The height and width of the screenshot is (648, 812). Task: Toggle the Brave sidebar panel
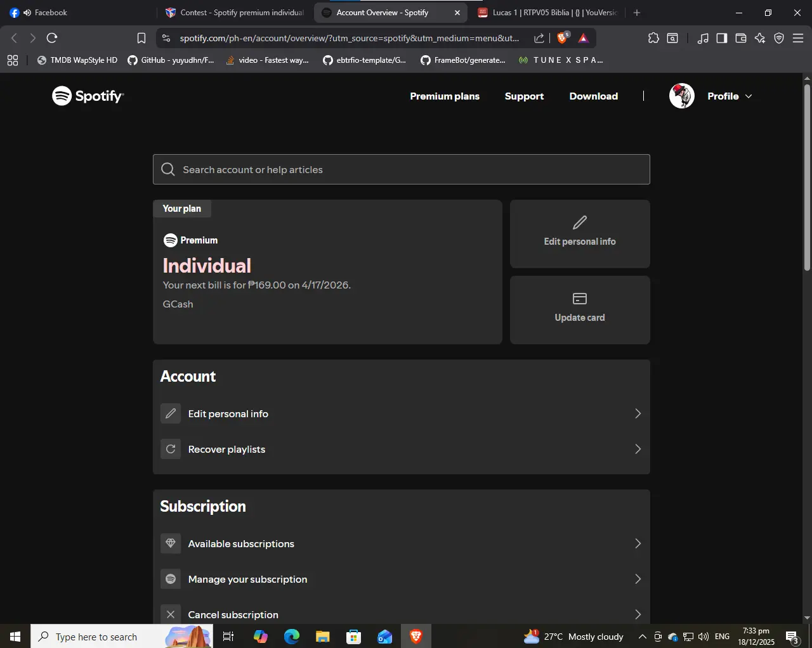pos(722,38)
